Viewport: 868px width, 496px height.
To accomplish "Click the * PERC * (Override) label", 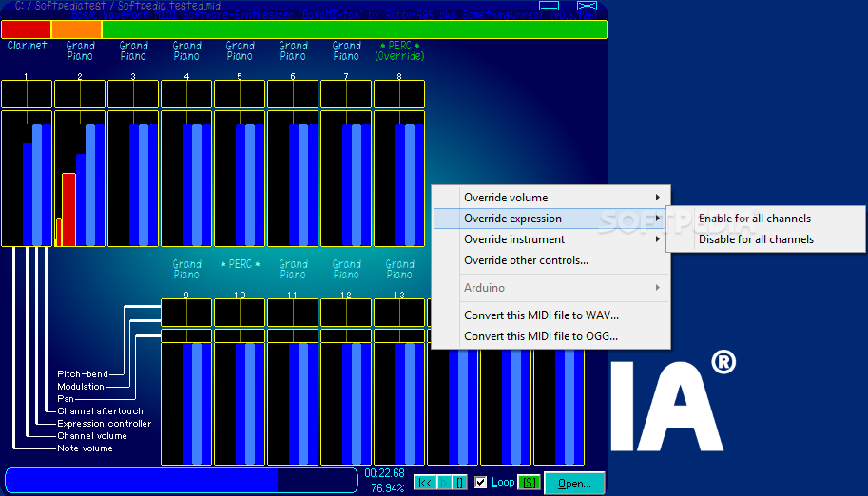I will (399, 50).
